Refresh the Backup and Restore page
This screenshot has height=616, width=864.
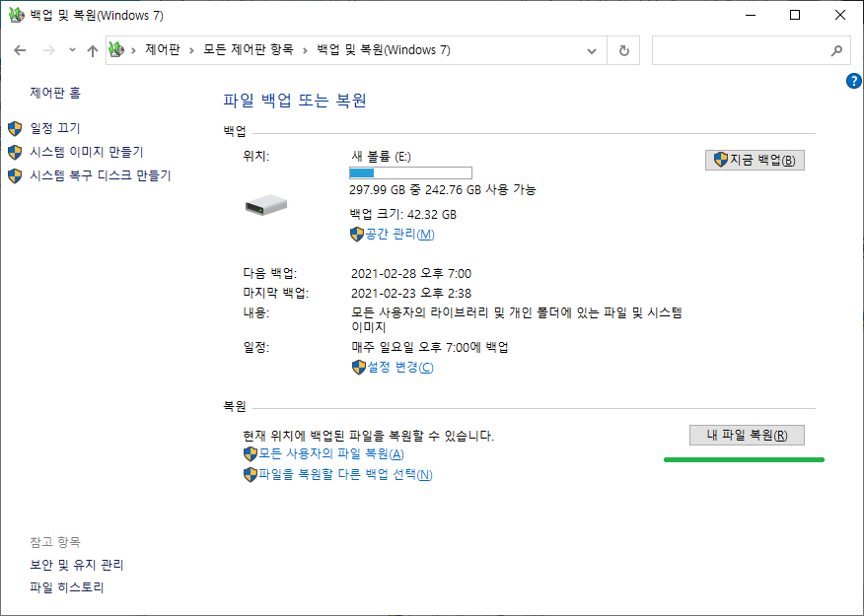(623, 50)
